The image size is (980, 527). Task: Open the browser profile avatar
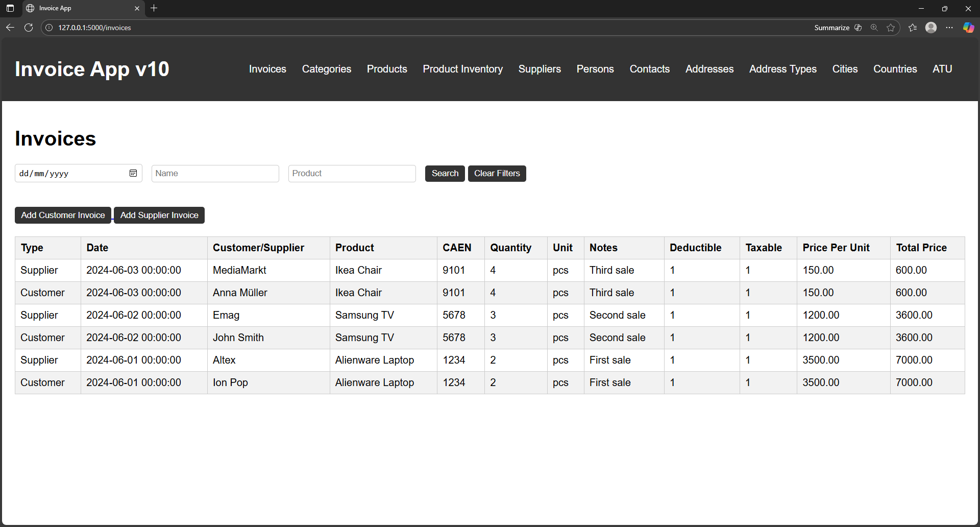click(x=931, y=28)
